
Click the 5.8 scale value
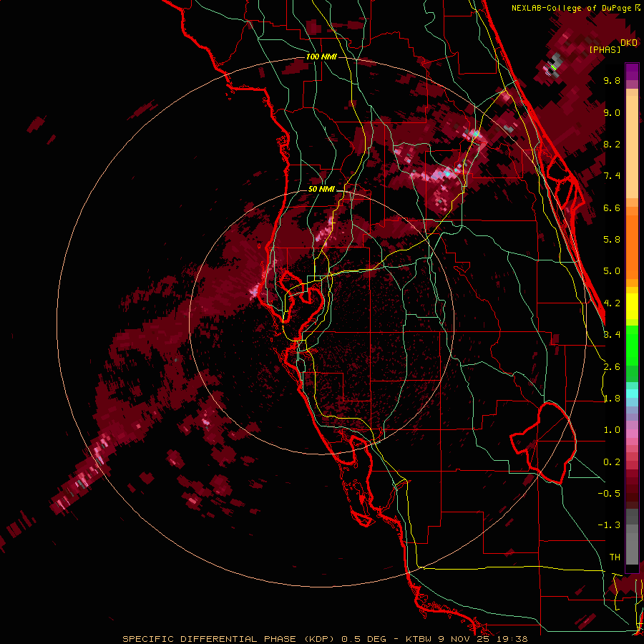pos(612,240)
